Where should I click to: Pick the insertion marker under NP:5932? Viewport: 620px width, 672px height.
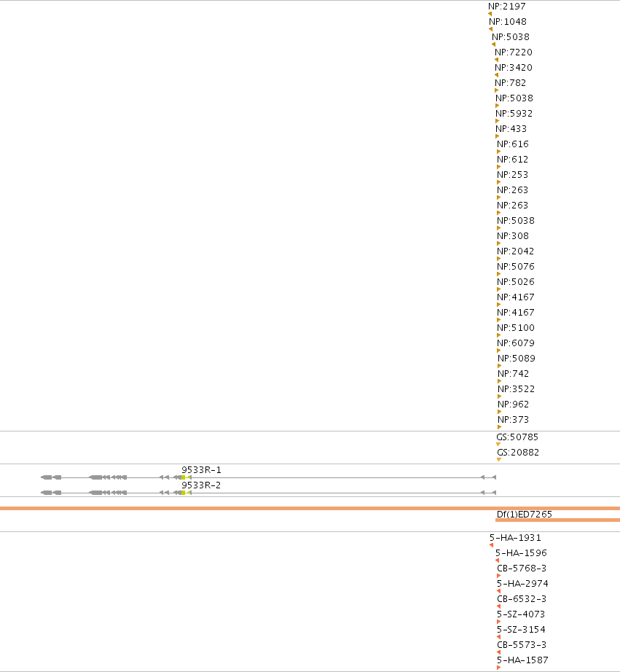click(497, 121)
